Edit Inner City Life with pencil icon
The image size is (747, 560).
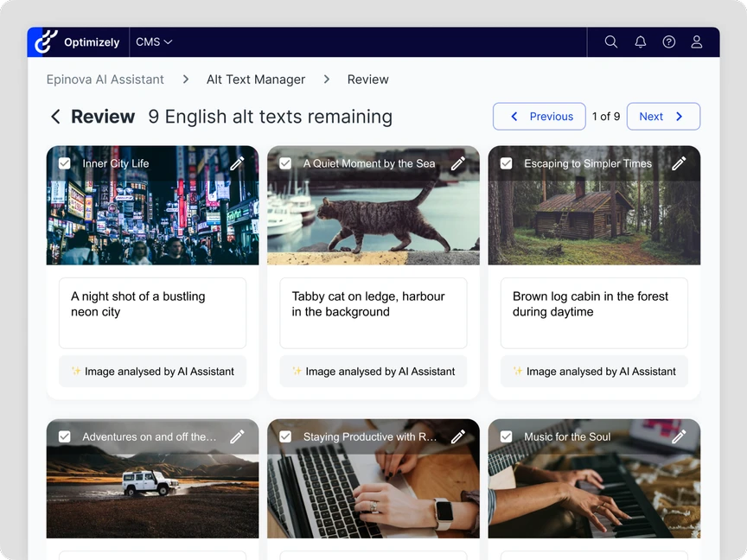pos(237,163)
